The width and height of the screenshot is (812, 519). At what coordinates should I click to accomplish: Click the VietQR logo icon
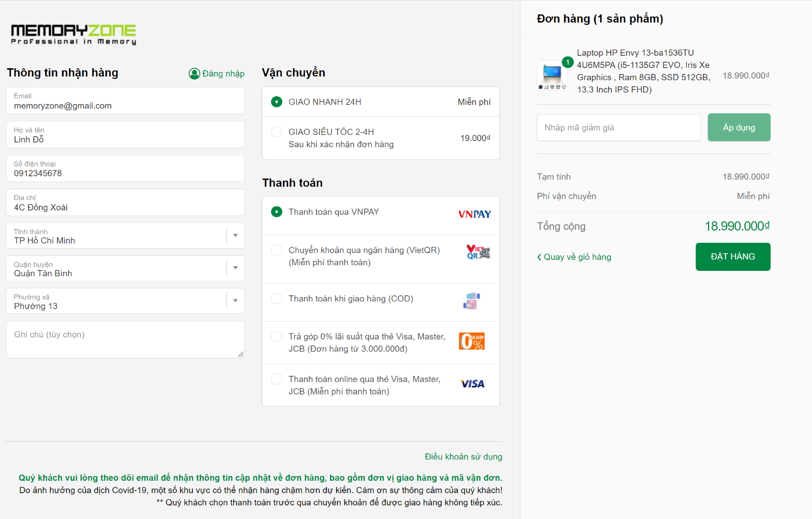pyautogui.click(x=478, y=252)
